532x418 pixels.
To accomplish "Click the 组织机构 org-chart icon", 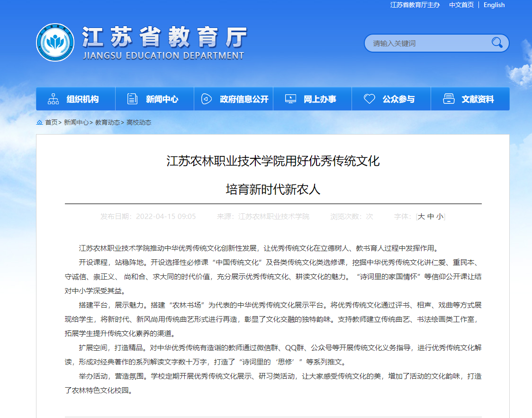I will click(x=54, y=99).
